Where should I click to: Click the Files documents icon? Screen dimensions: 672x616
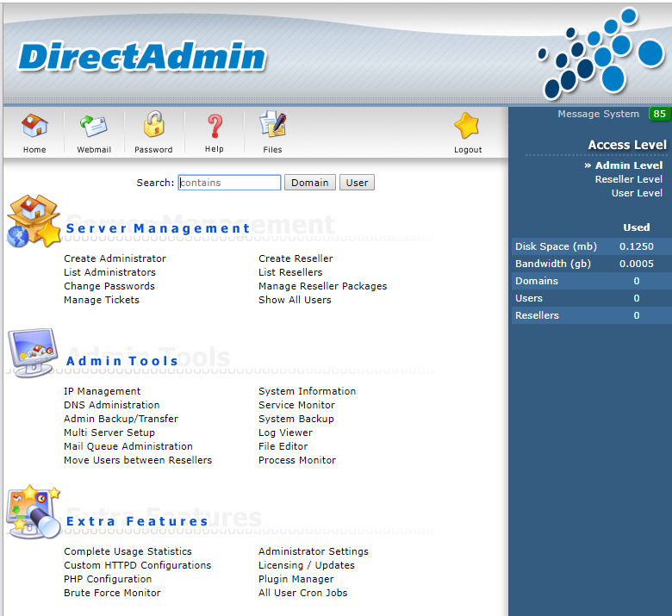(273, 124)
